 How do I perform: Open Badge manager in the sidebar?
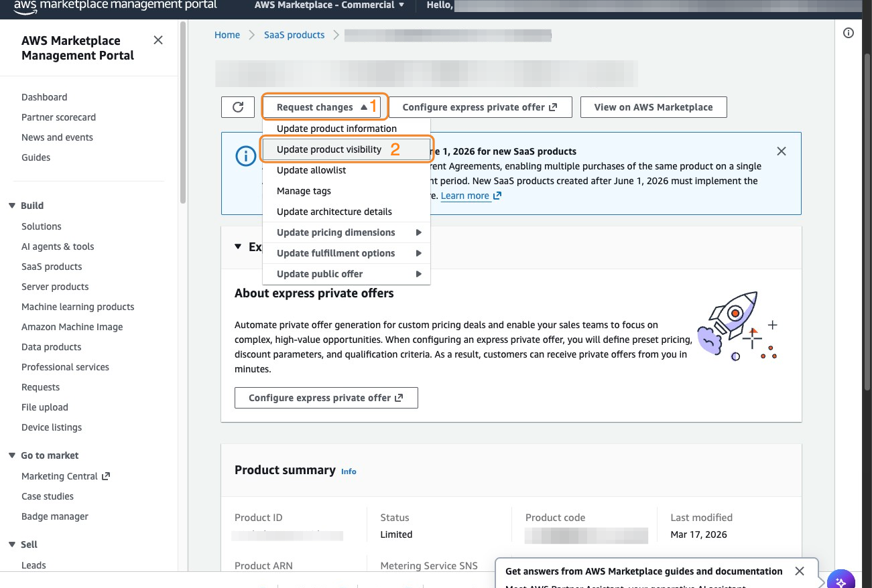click(55, 516)
